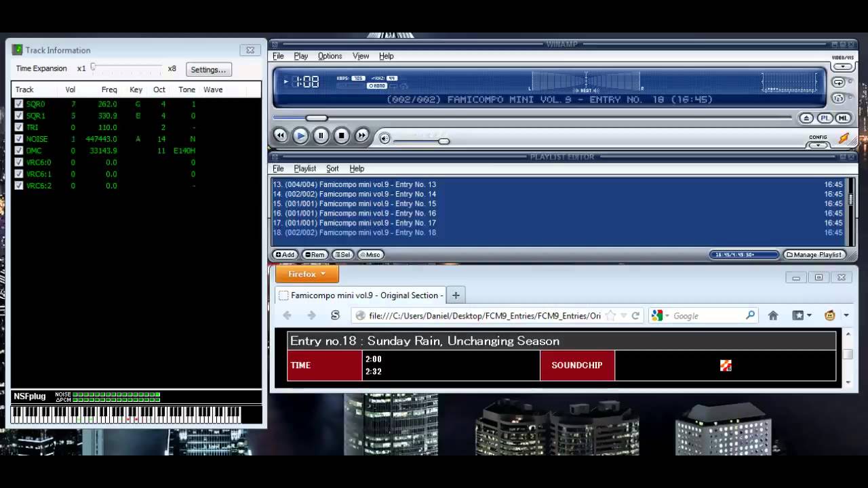This screenshot has height=488, width=868.
Task: Skip to next track in Winamp
Action: tap(362, 136)
